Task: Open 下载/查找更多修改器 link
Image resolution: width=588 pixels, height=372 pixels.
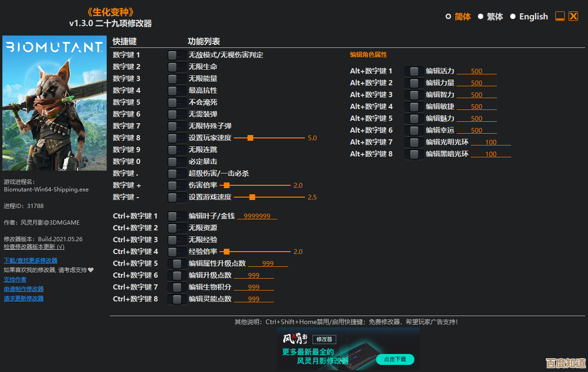Action: (30, 260)
